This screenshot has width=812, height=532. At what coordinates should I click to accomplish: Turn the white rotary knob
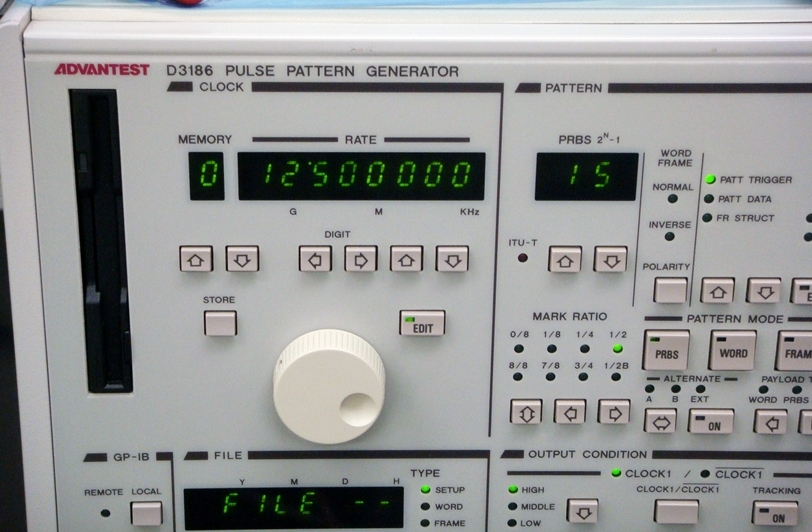click(329, 386)
